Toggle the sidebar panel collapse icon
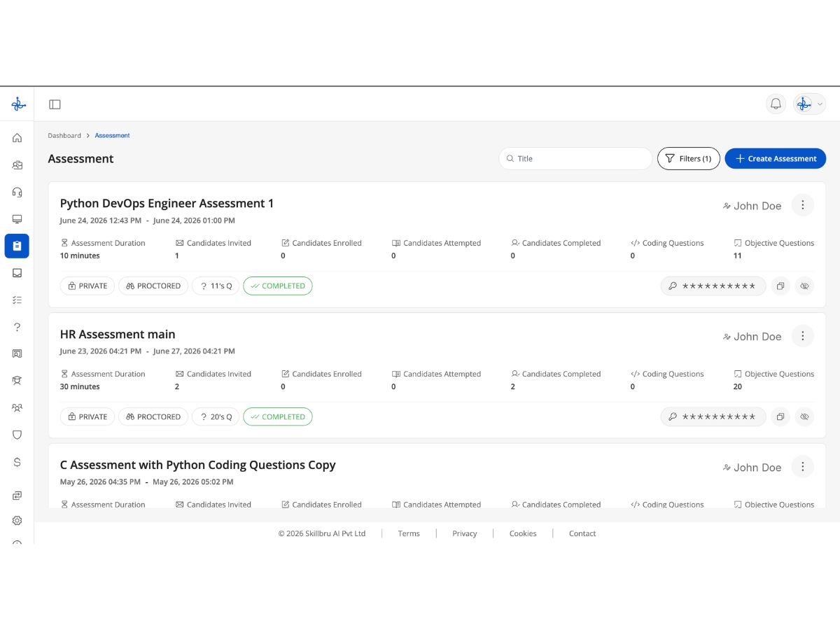 (x=55, y=104)
